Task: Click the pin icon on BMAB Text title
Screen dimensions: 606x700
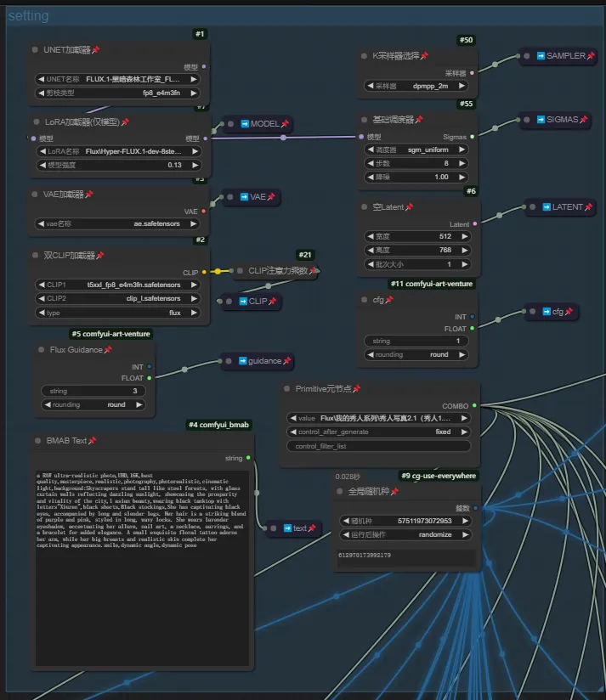Action: point(93,441)
